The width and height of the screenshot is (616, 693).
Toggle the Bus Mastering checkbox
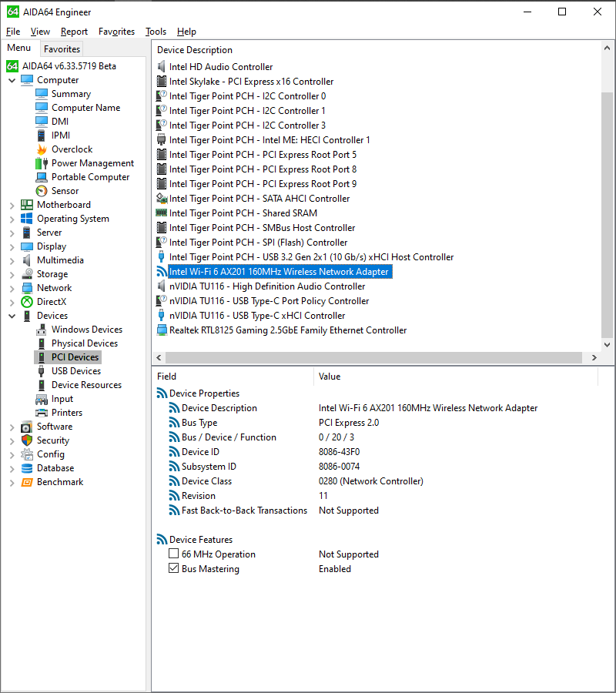[174, 568]
